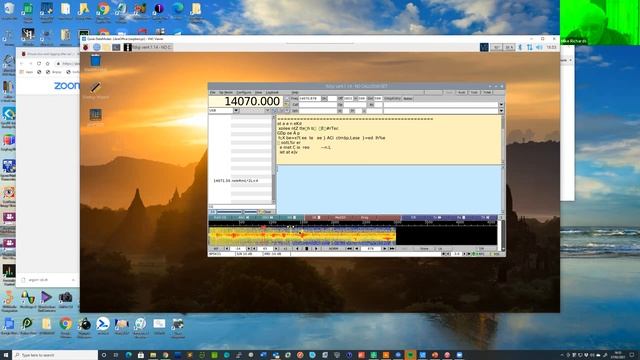Open the USB mode dropdown

236,111
